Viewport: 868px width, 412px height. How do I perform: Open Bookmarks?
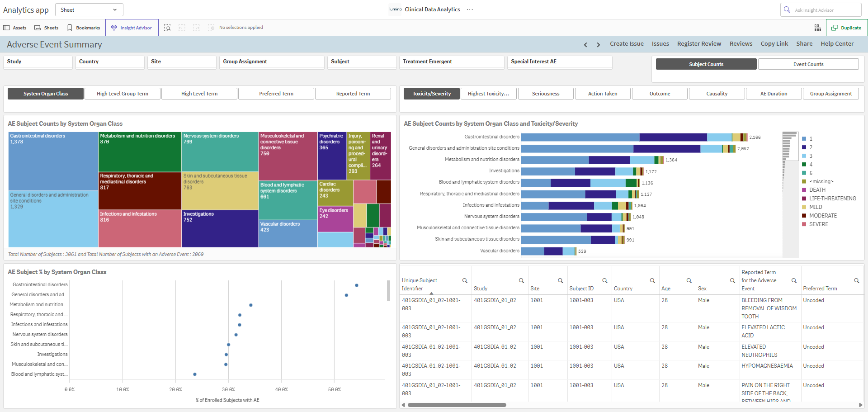tap(84, 28)
